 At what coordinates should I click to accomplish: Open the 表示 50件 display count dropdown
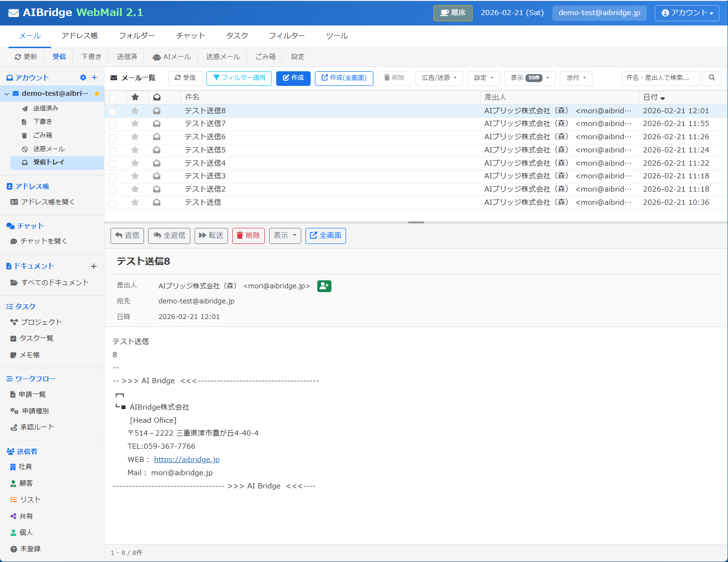pyautogui.click(x=529, y=78)
